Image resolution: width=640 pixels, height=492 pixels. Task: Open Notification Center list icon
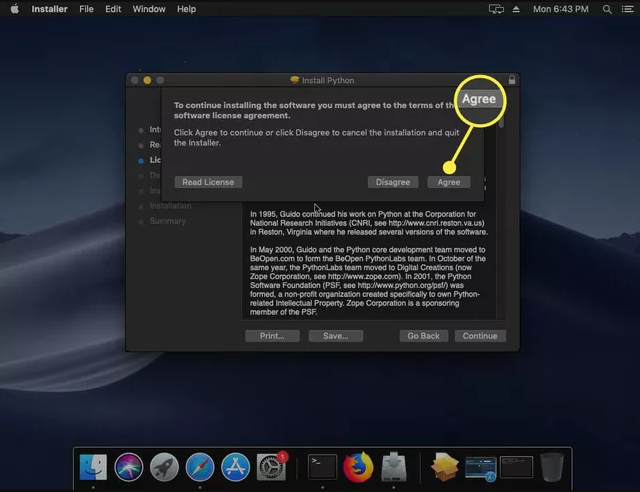coord(627,9)
